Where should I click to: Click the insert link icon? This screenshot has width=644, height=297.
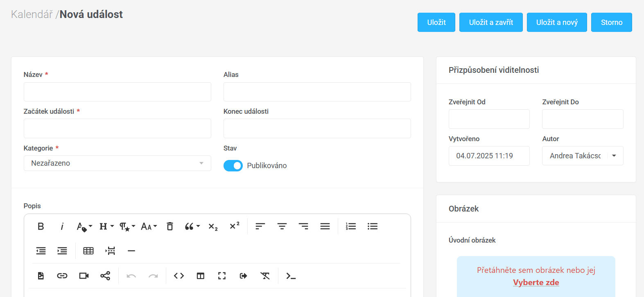pyautogui.click(x=62, y=276)
